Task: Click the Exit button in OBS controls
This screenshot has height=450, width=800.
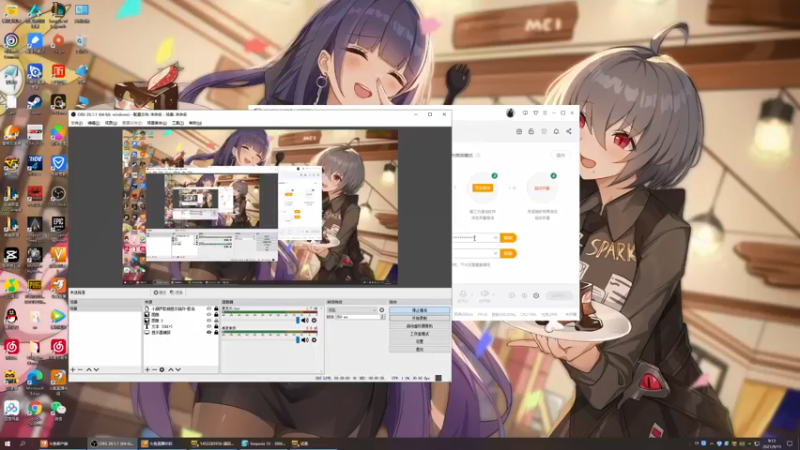Action: pyautogui.click(x=419, y=349)
